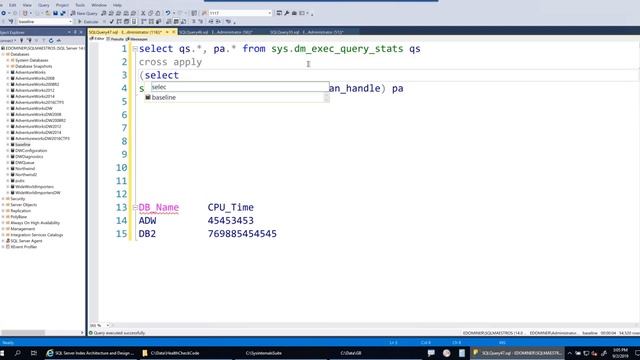Click the Copy icon in the toolbar
Viewport: 640px width, 360px height.
point(151,13)
